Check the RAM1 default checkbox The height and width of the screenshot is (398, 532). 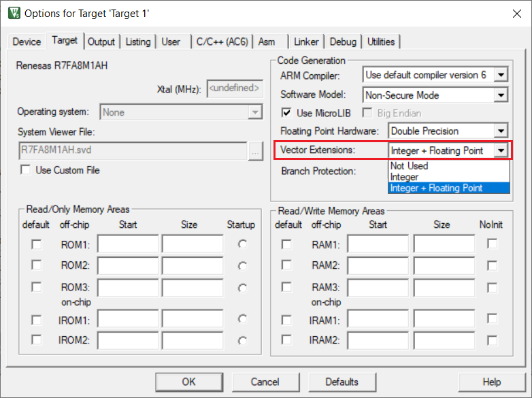tap(286, 244)
